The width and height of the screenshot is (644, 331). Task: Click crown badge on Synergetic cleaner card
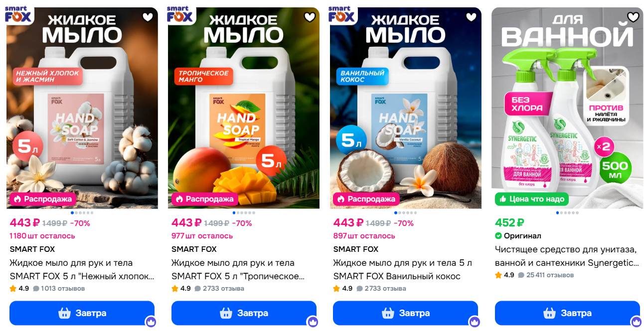636,322
